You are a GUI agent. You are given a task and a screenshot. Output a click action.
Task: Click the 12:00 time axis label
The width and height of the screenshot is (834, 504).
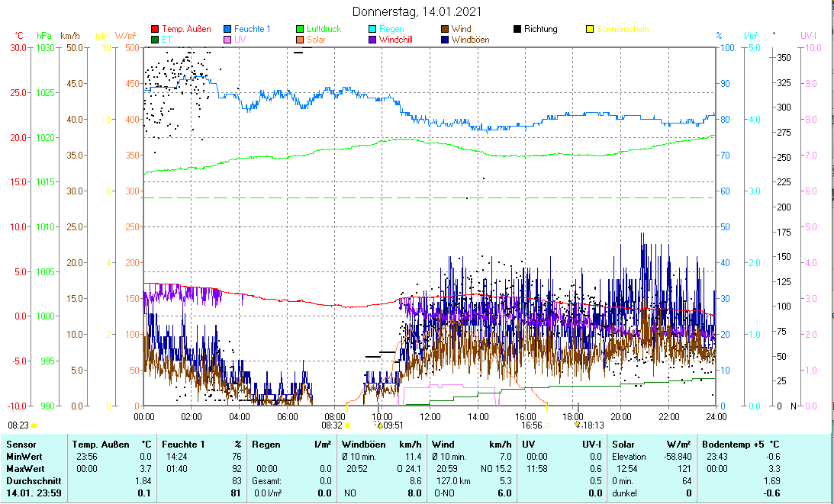point(430,416)
